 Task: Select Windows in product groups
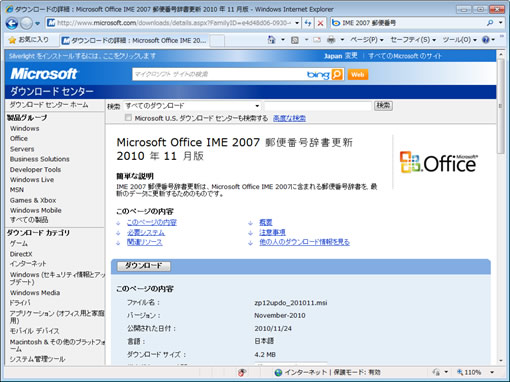point(25,128)
